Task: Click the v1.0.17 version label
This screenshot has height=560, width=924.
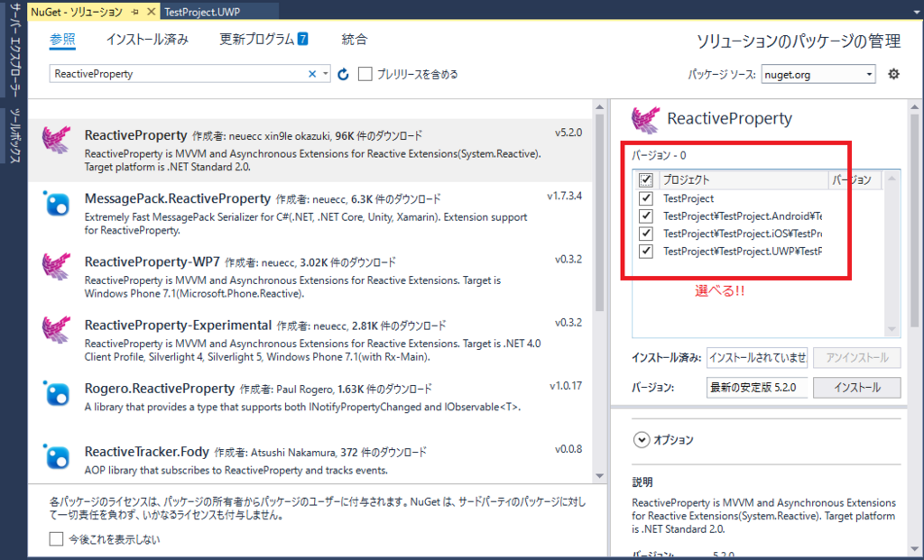Action: click(x=566, y=386)
